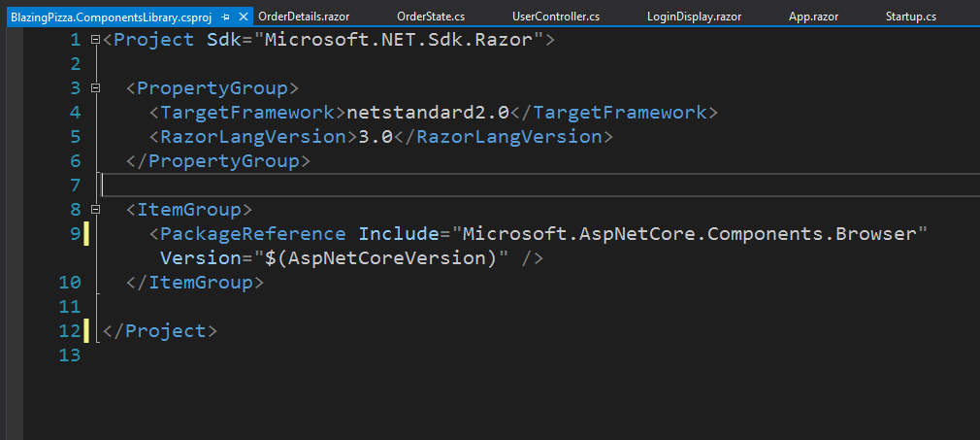Click the closing '</ItemGroup>' tag
This screenshot has height=440, width=980.
(195, 283)
